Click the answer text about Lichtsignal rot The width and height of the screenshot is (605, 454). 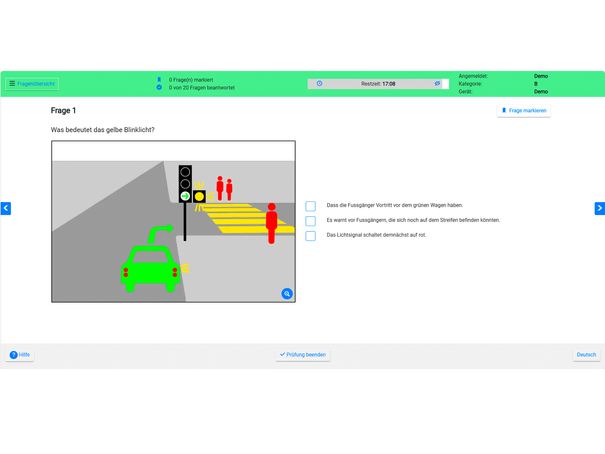pos(376,235)
